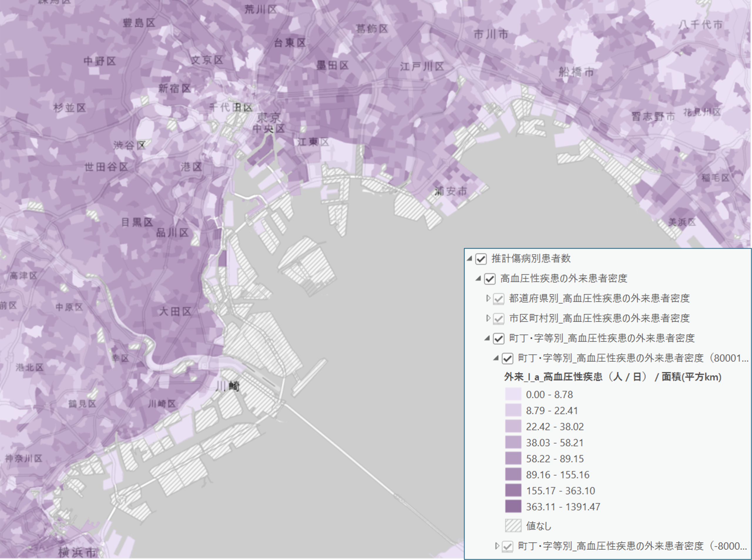
Task: Click the 155.17 - 363.10 class label
Action: 560,490
